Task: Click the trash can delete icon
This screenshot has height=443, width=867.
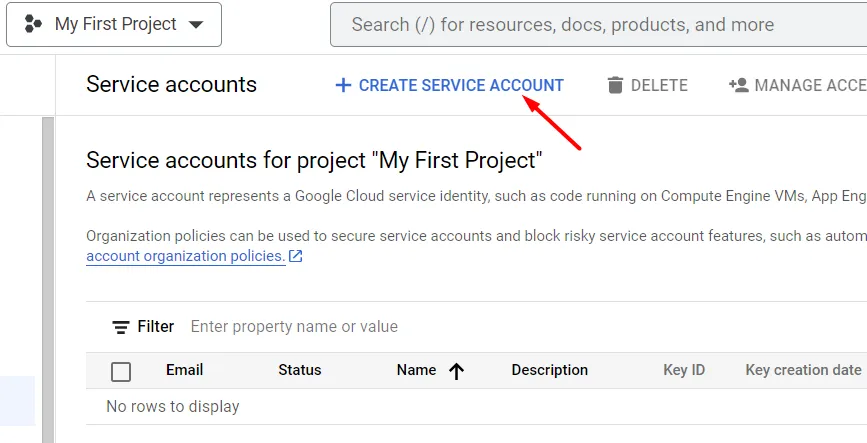Action: click(615, 85)
